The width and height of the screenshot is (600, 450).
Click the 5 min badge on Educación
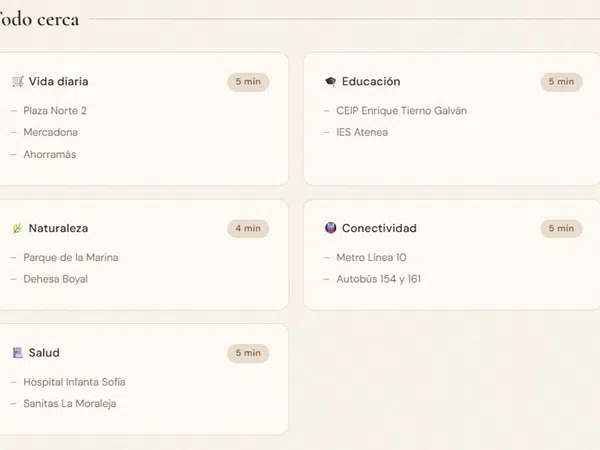(561, 82)
